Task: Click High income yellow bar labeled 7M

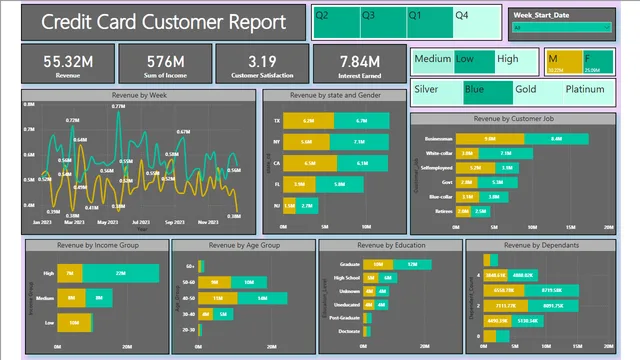Action: pos(70,273)
